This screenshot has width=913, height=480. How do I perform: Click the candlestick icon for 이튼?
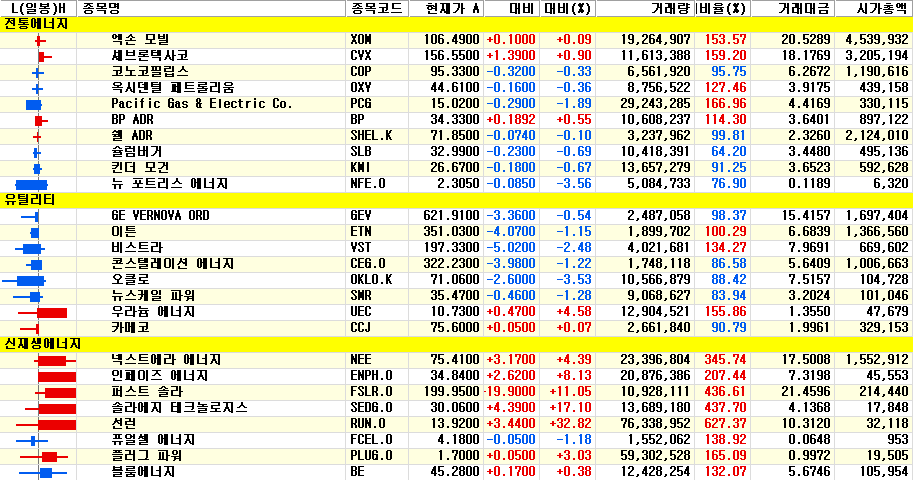[34, 232]
